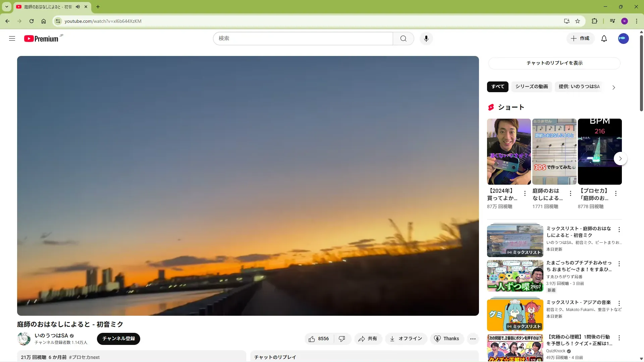Subscribe with the チャンネル登録 button
Viewport: 644px width, 362px height.
click(x=118, y=339)
